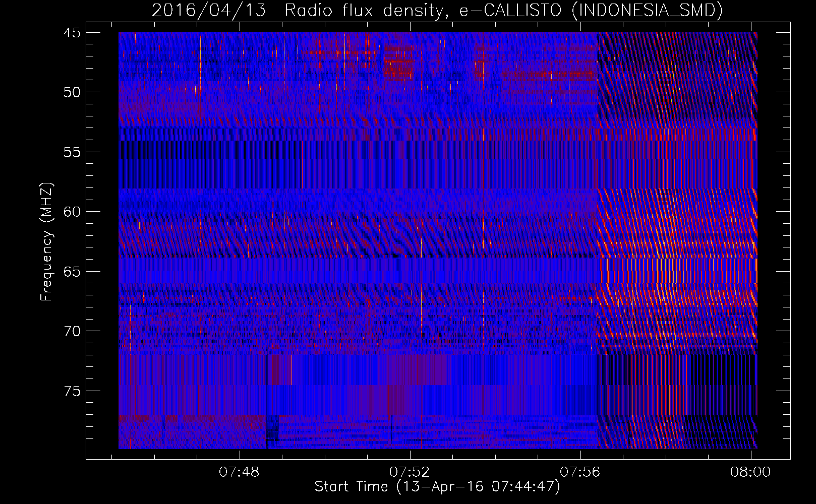Click the 'Frequency (MHZ)' y-axis label
Image resolution: width=816 pixels, height=504 pixels.
[x=46, y=242]
